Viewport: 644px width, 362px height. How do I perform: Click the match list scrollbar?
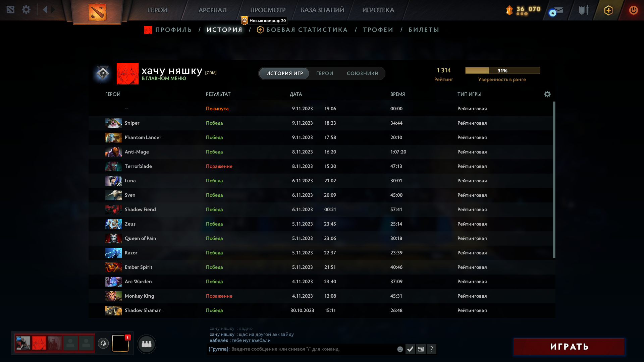(554, 180)
